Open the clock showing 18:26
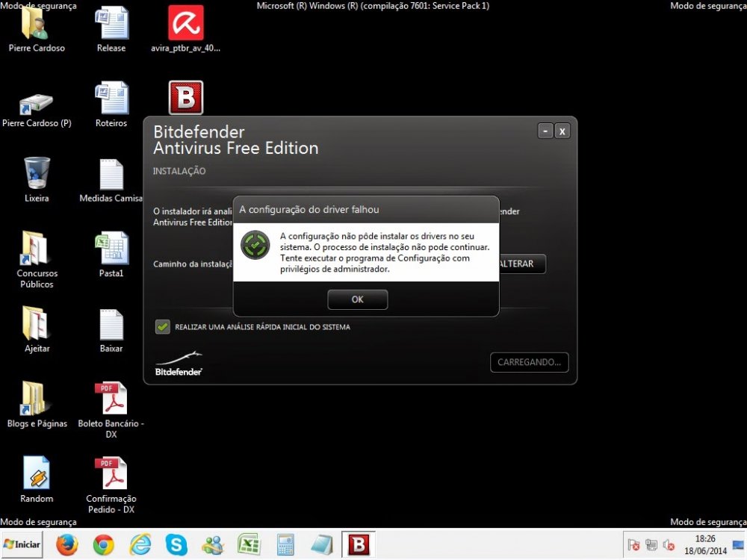This screenshot has width=747, height=560. coord(706,545)
